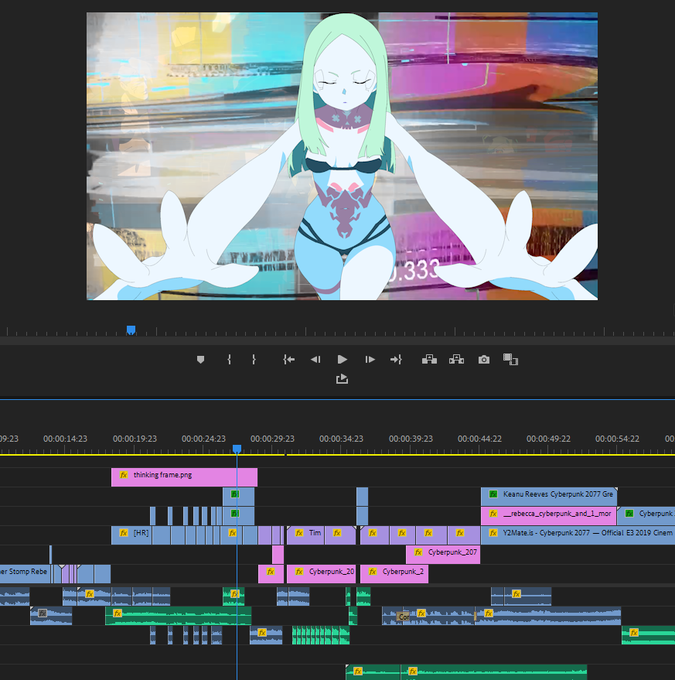
Task: Select the 'er Stomp Rebe' clip
Action: (25, 574)
